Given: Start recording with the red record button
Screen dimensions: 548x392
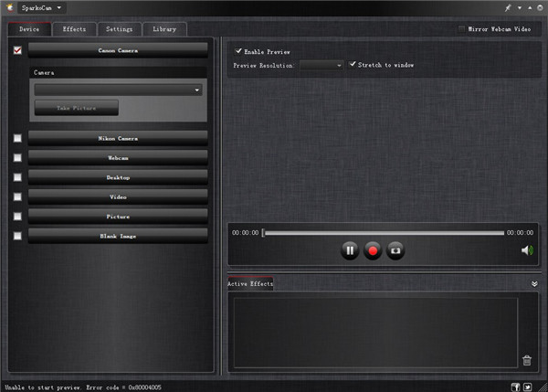Looking at the screenshot, I should tap(373, 250).
